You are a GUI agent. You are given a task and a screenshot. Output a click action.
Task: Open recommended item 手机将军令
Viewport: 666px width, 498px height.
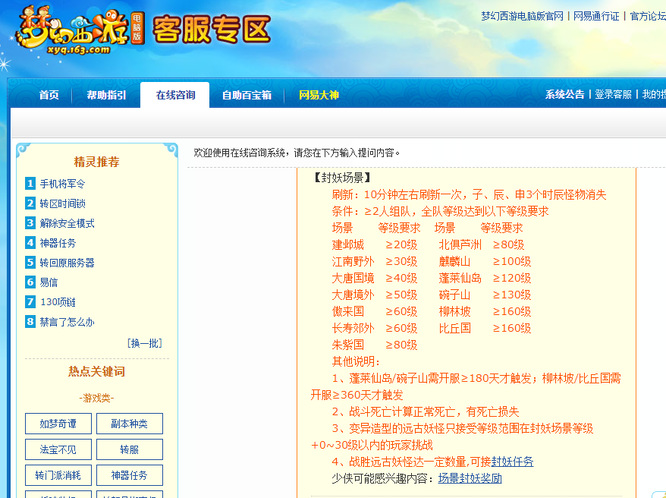[x=62, y=184]
